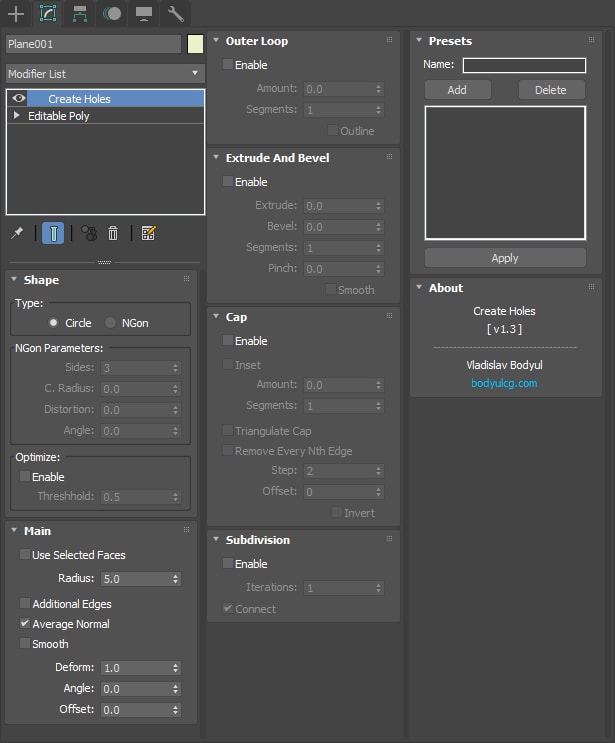
Task: Check Use Selected Faces
Action: (x=25, y=554)
